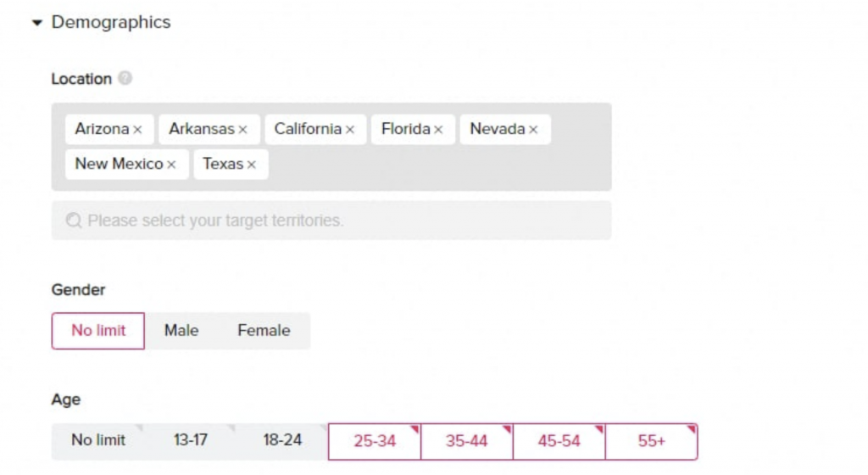
Task: Click the Location help info icon
Action: pos(125,79)
